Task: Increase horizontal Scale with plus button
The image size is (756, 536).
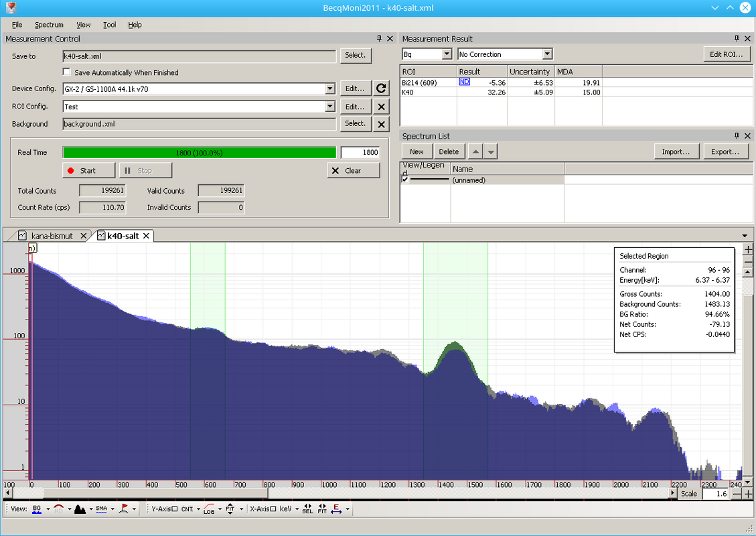Action: point(748,494)
